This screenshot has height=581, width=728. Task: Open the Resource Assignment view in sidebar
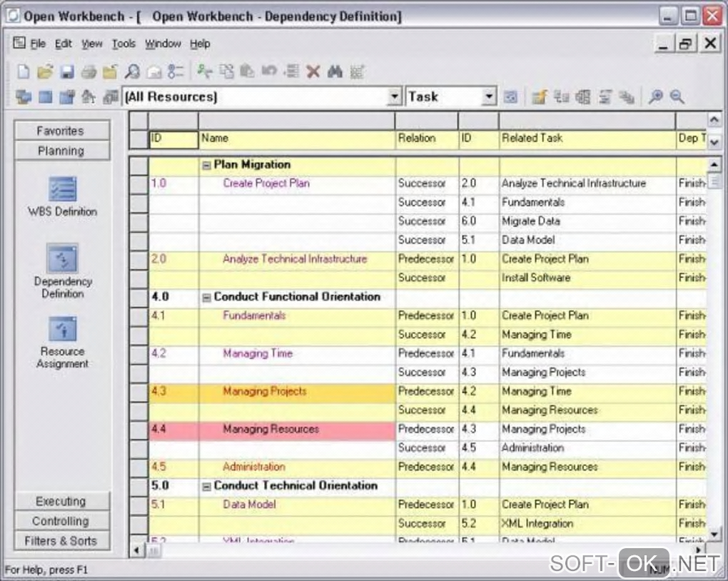pos(63,343)
